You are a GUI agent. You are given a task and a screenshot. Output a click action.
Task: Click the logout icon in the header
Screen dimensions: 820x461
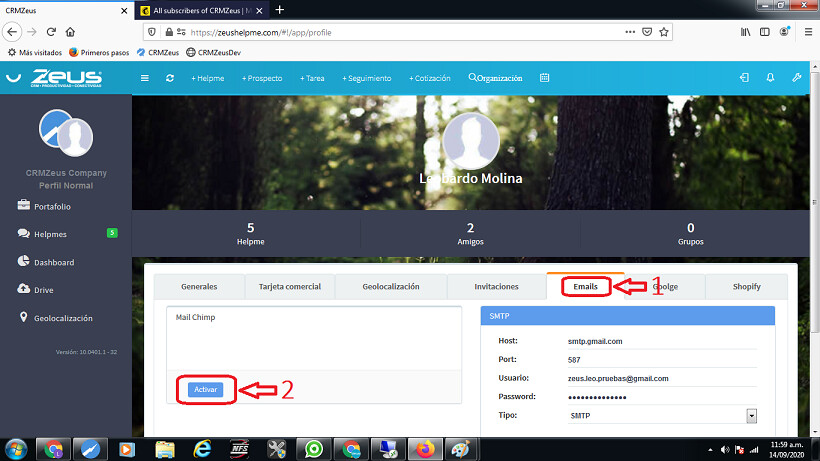(744, 78)
